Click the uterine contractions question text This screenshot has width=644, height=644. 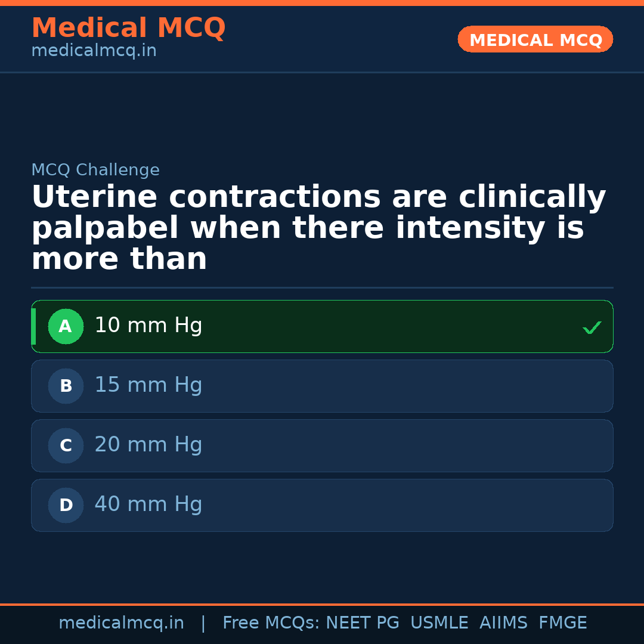[x=318, y=228]
